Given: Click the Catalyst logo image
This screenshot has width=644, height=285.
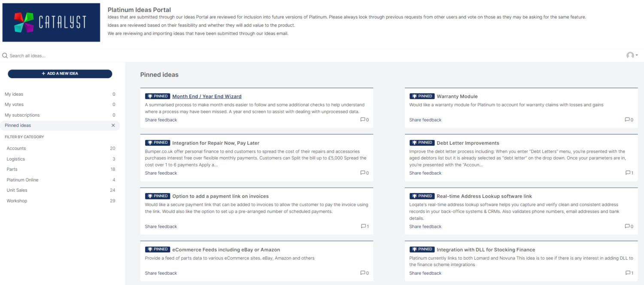Looking at the screenshot, I should click(51, 23).
